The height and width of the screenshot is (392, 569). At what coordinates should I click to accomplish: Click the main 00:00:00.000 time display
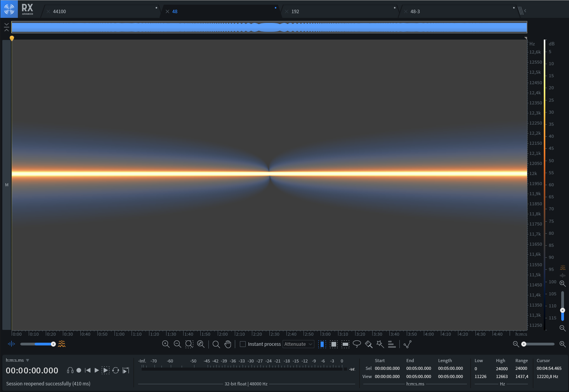pyautogui.click(x=32, y=371)
